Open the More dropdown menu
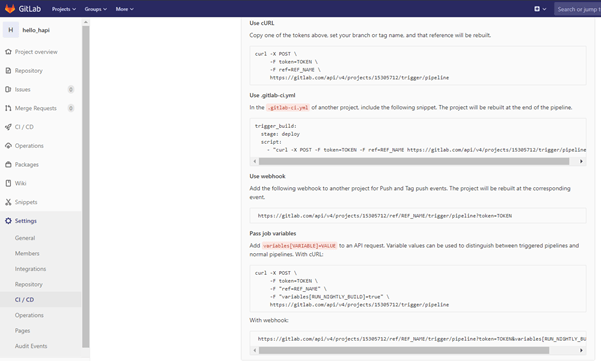 click(x=125, y=9)
